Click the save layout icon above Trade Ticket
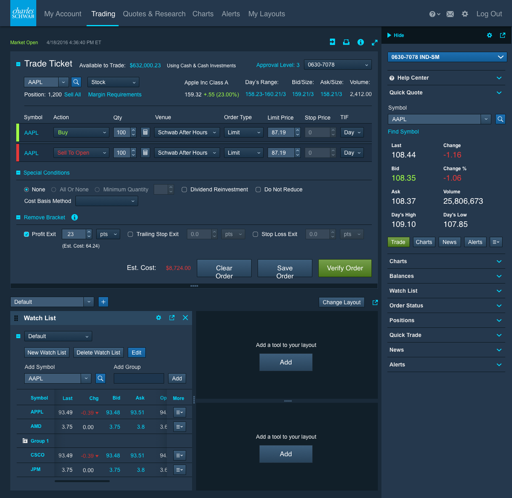The width and height of the screenshot is (512, 498). pos(332,42)
